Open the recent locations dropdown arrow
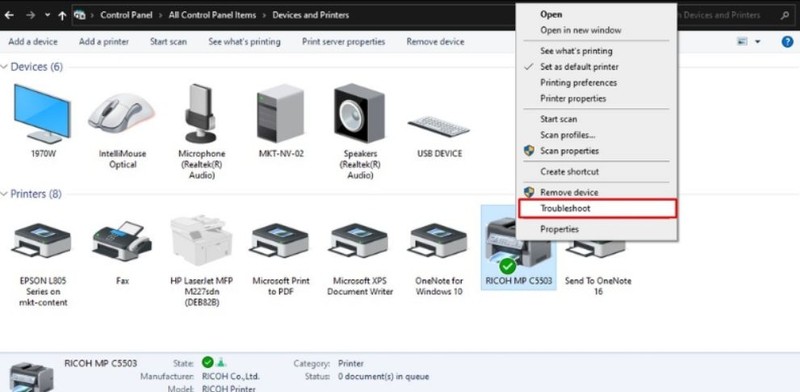 tap(47, 15)
